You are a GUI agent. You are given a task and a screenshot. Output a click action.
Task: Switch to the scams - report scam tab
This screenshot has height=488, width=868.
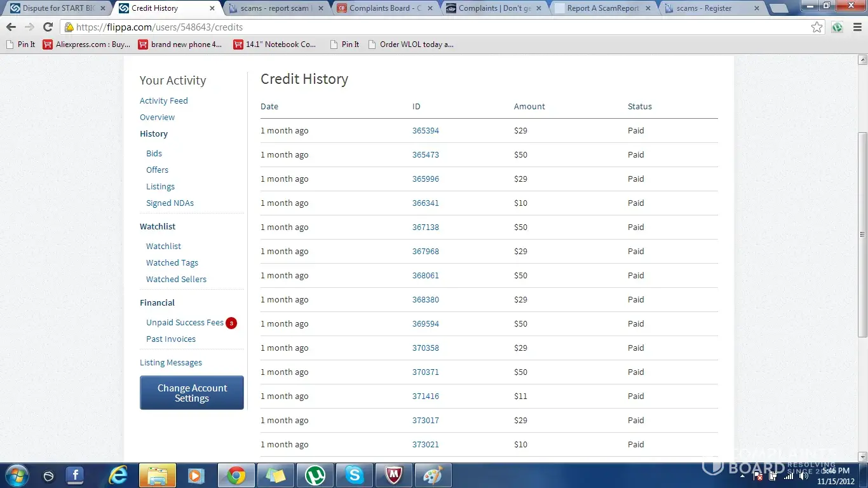(x=275, y=8)
